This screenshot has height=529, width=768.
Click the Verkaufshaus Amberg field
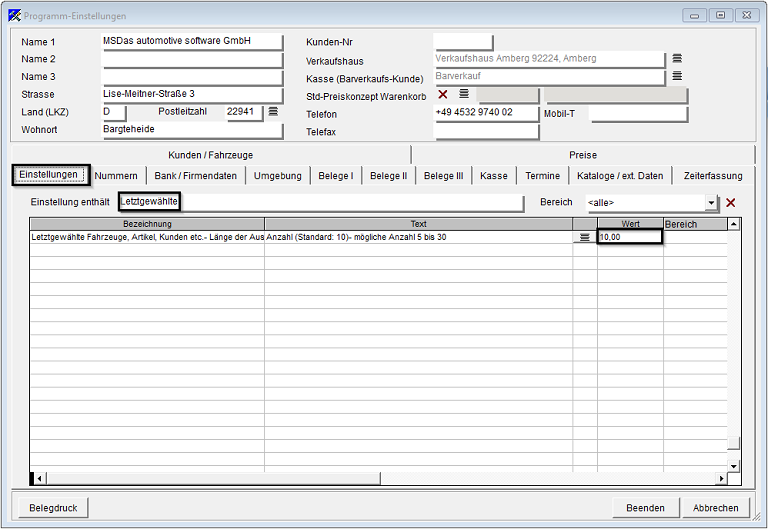pyautogui.click(x=549, y=59)
